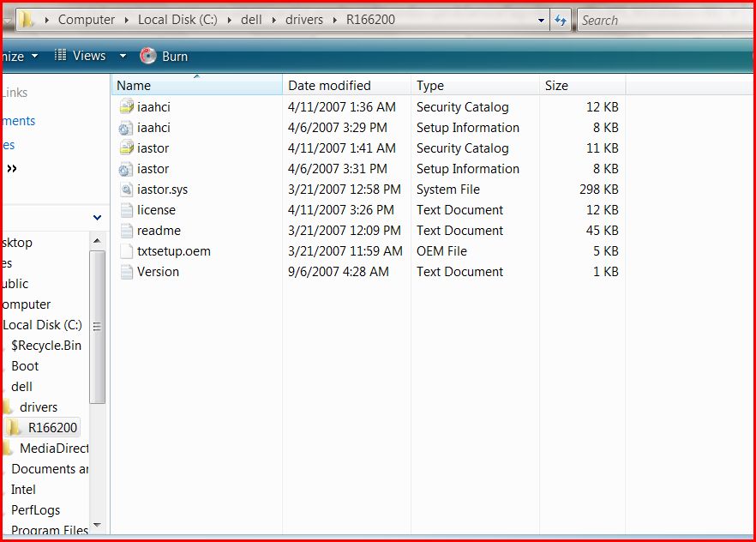The width and height of the screenshot is (756, 542).
Task: Sort by the Type column header
Action: tap(475, 86)
